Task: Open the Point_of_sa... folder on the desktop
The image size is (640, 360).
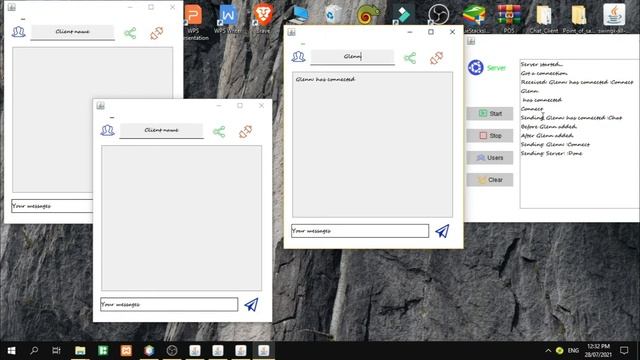Action: click(x=578, y=18)
